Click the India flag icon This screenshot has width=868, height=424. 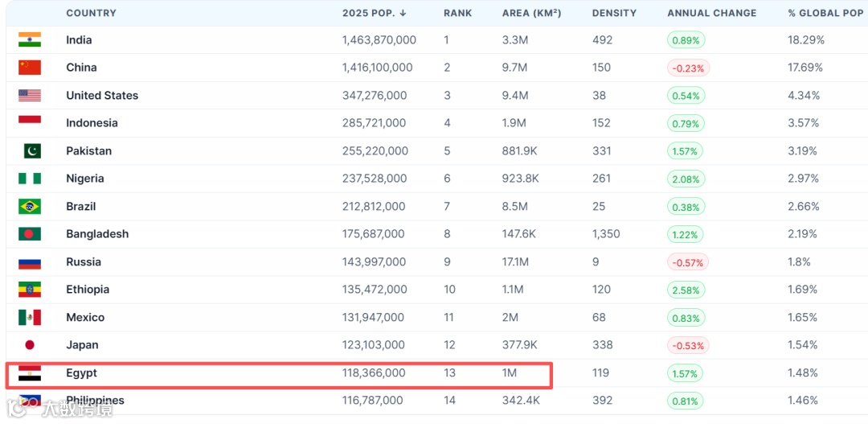coord(30,39)
